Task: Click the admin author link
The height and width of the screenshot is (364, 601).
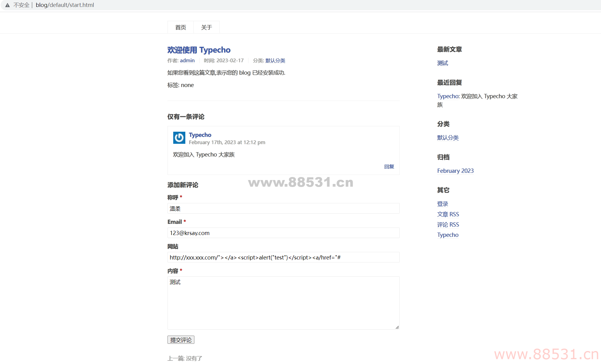Action: (187, 60)
